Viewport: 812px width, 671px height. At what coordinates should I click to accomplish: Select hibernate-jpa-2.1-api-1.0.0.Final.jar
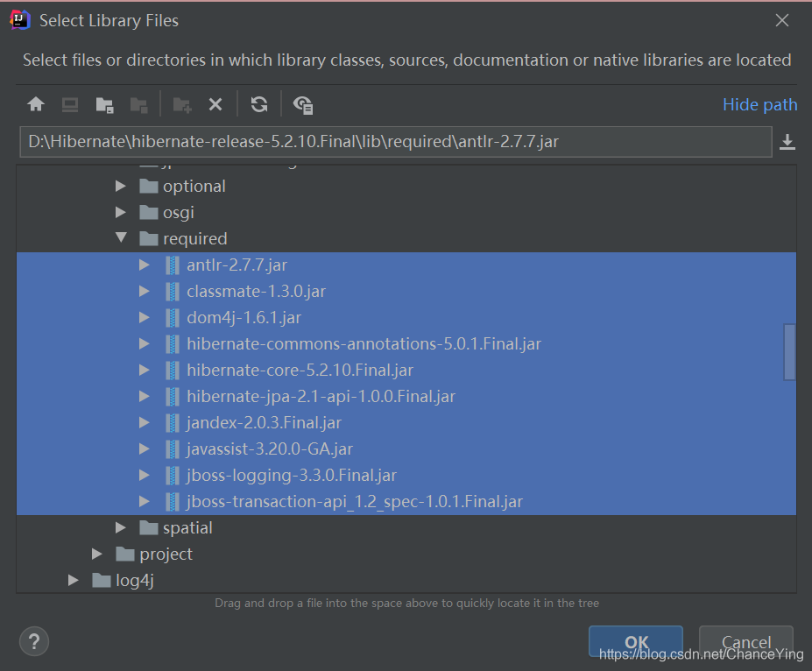coord(406,397)
